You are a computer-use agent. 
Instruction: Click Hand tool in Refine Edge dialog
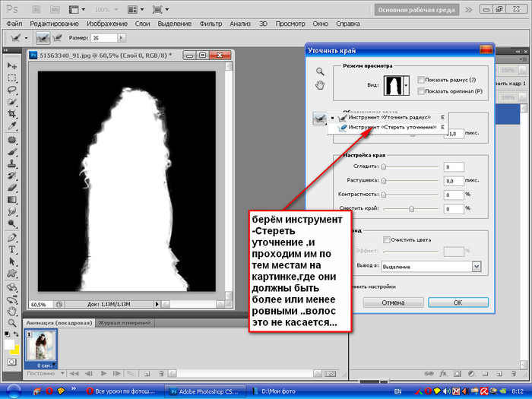pos(320,85)
